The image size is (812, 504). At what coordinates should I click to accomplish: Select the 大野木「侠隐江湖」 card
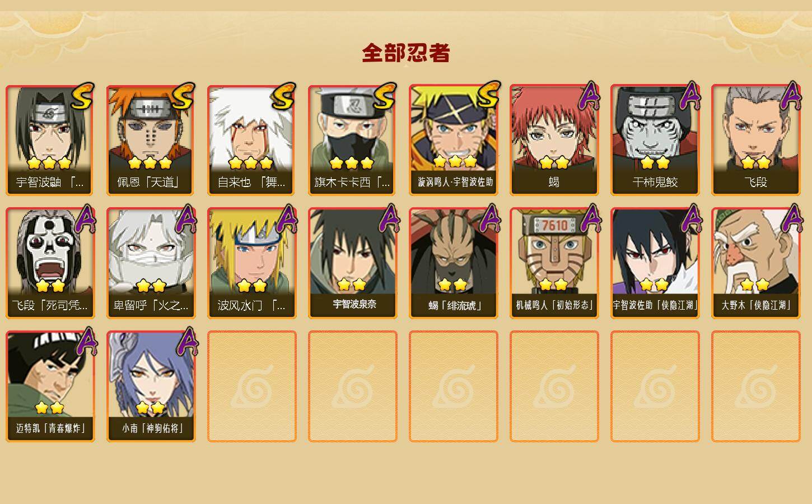755,263
